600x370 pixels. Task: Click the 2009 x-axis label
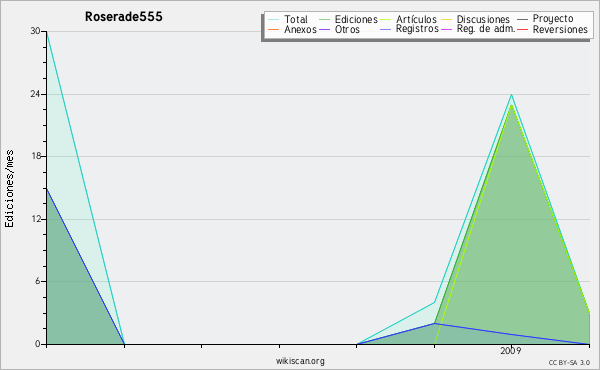click(511, 350)
